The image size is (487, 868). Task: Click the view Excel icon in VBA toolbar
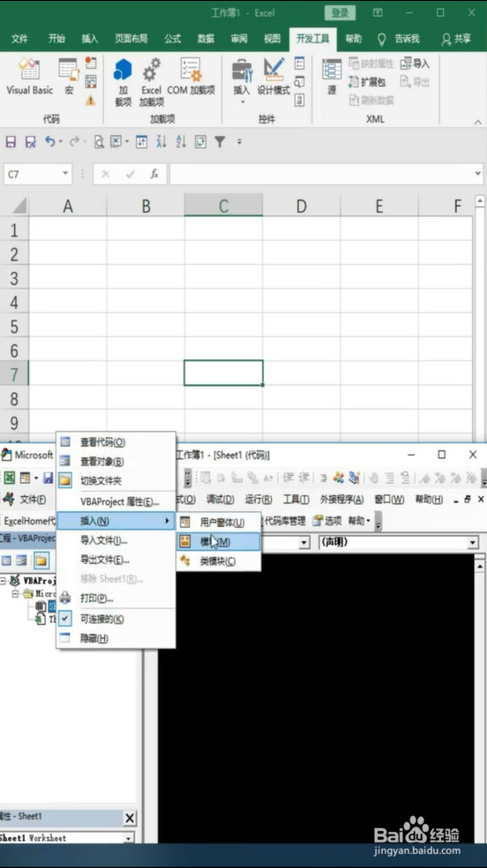click(x=10, y=477)
